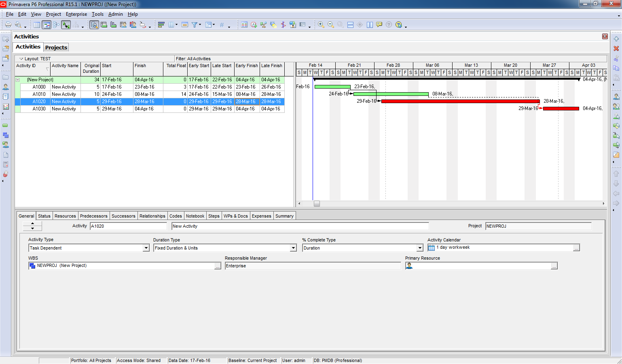Toggle the Show Activity Details button
The width and height of the screenshot is (622, 364).
click(94, 25)
